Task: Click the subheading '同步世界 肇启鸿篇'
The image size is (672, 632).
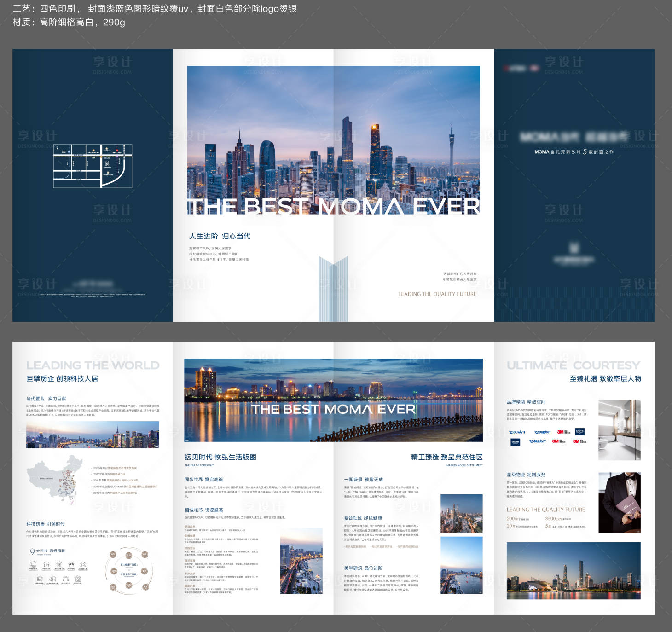Action: 203,479
